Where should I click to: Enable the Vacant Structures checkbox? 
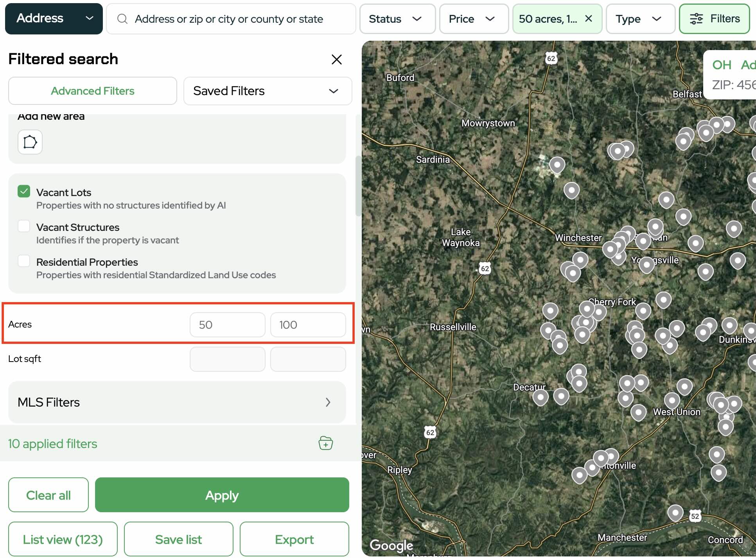tap(24, 226)
